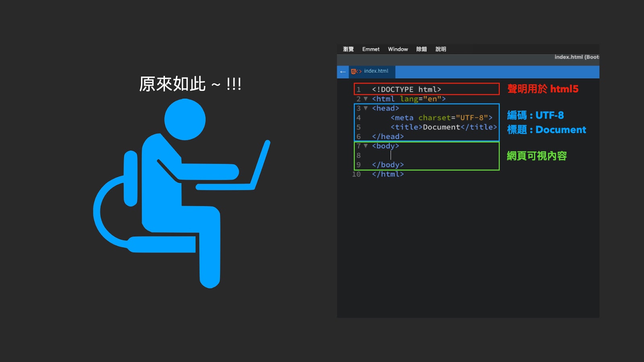644x362 pixels.
Task: Open the 瀏覽 menu
Action: pos(348,49)
